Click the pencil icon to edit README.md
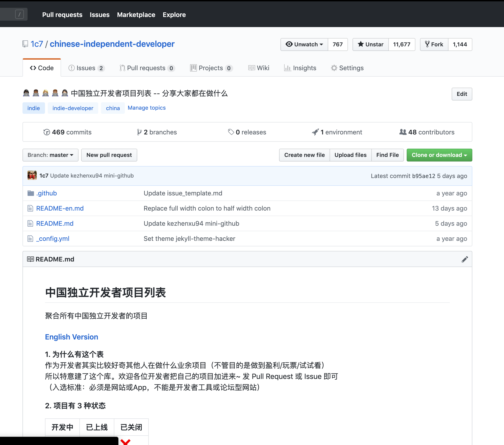 465,259
